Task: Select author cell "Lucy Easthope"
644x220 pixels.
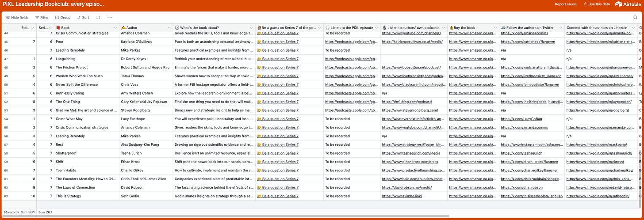Action: point(146,119)
